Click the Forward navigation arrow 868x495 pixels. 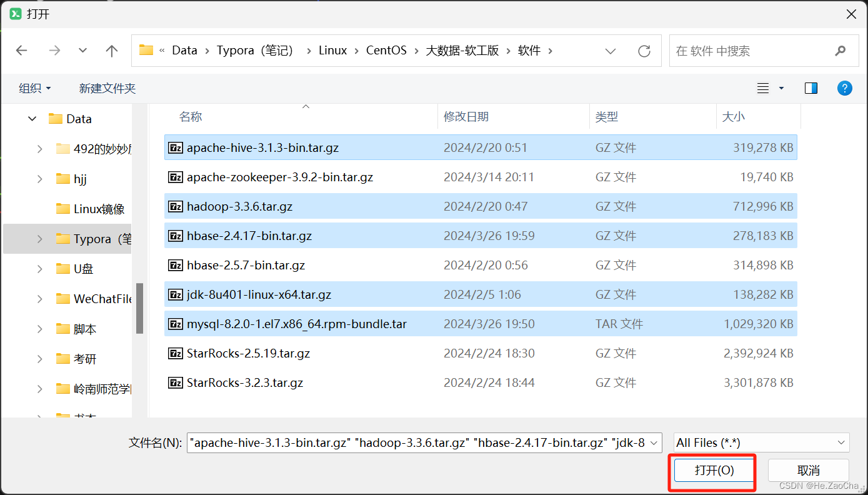pyautogui.click(x=54, y=51)
